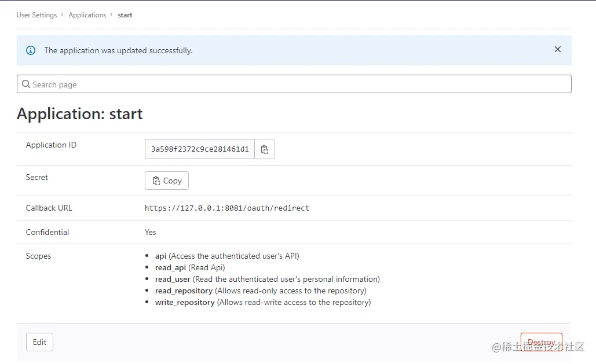Select the Callback URL text
Screen dimensions: 596x364
[x=227, y=208]
